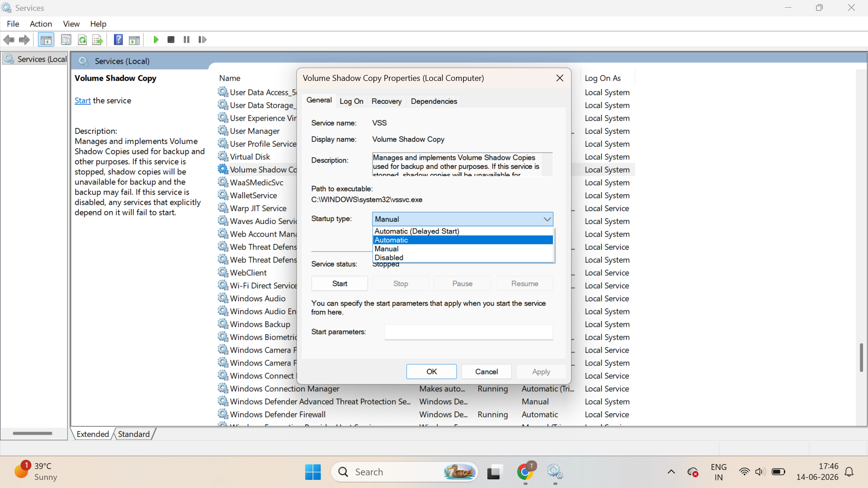This screenshot has height=488, width=868.
Task: Toggle Show/Hide Console Tree icon
Action: tap(46, 40)
